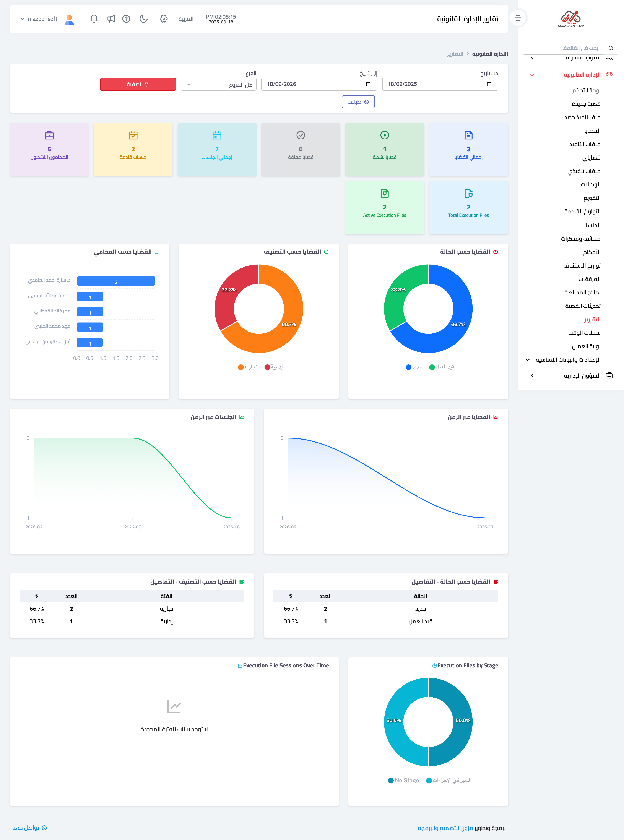Click the calendar icon on إجمالي الجلسات card

217,135
